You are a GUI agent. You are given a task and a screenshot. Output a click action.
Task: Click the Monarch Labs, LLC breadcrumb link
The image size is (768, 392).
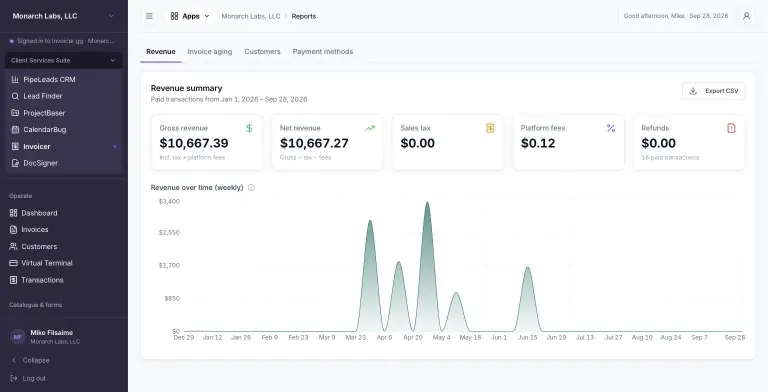point(251,16)
